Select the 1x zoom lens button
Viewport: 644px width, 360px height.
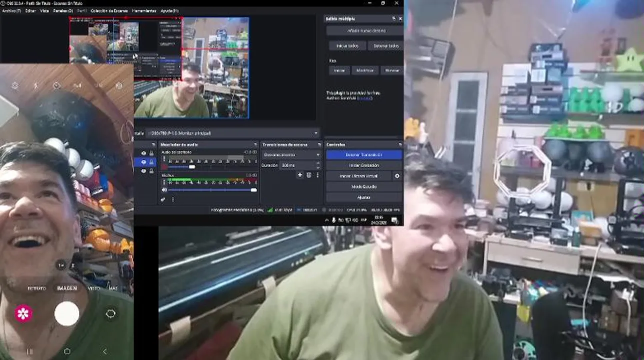61,265
